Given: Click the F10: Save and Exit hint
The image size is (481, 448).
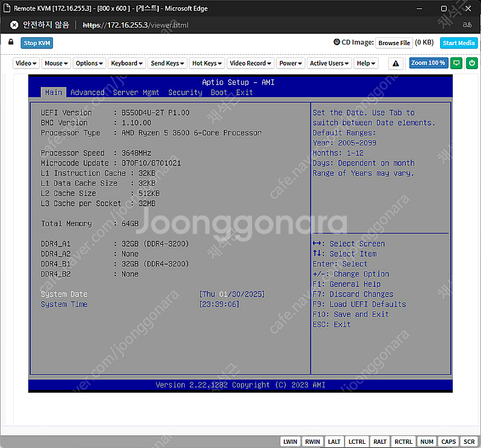Looking at the screenshot, I should pos(351,315).
